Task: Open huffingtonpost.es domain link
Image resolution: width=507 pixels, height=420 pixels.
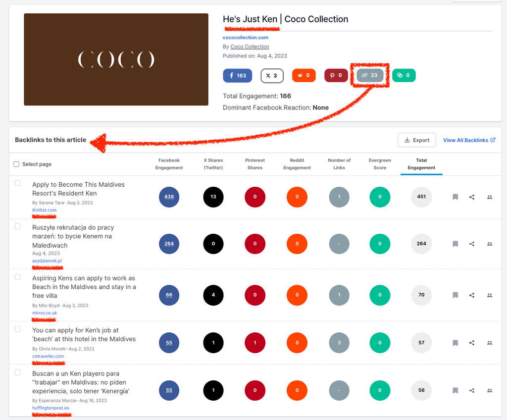Action: 51,408
